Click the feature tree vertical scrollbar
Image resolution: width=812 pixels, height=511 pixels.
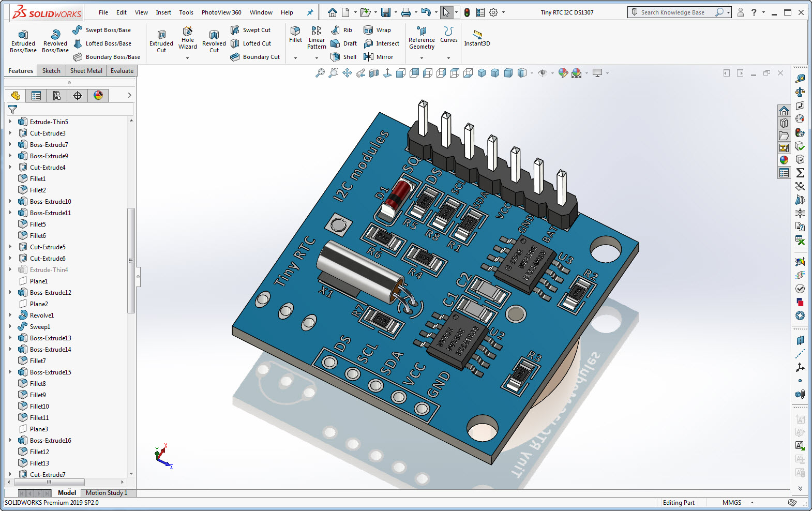(x=131, y=260)
